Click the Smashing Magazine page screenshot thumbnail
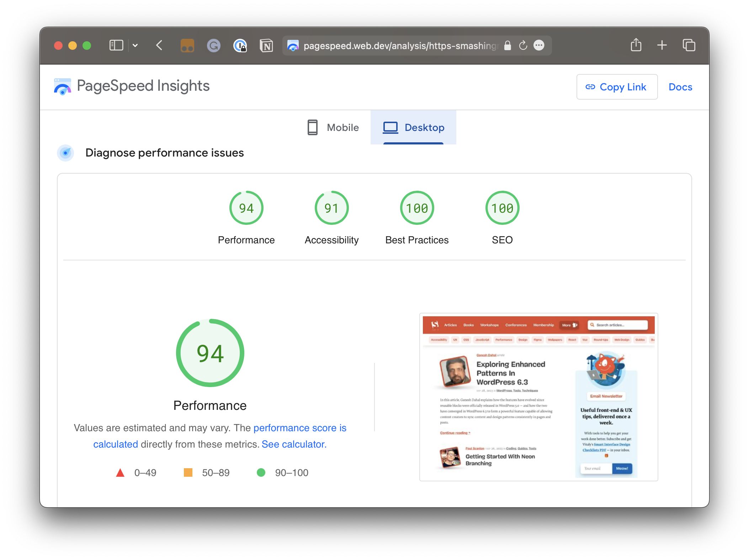 538,397
